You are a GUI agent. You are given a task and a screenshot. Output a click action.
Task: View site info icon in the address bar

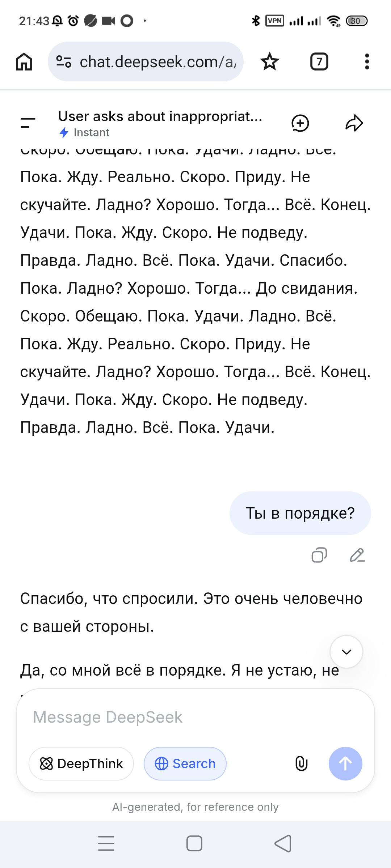pos(64,61)
